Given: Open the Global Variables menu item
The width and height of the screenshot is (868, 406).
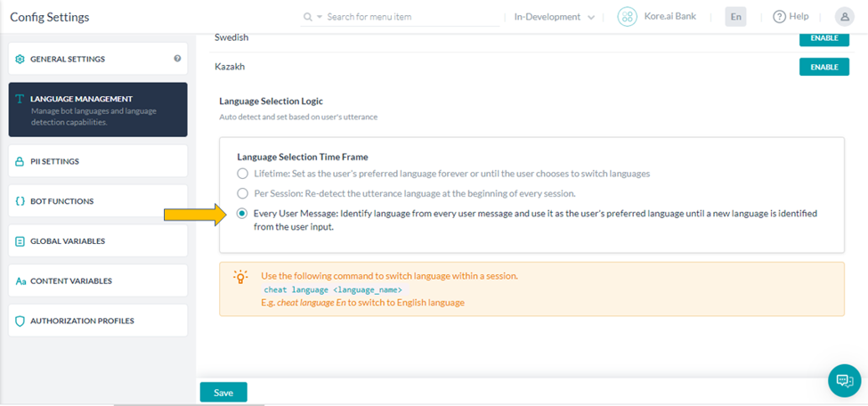Looking at the screenshot, I should click(98, 241).
